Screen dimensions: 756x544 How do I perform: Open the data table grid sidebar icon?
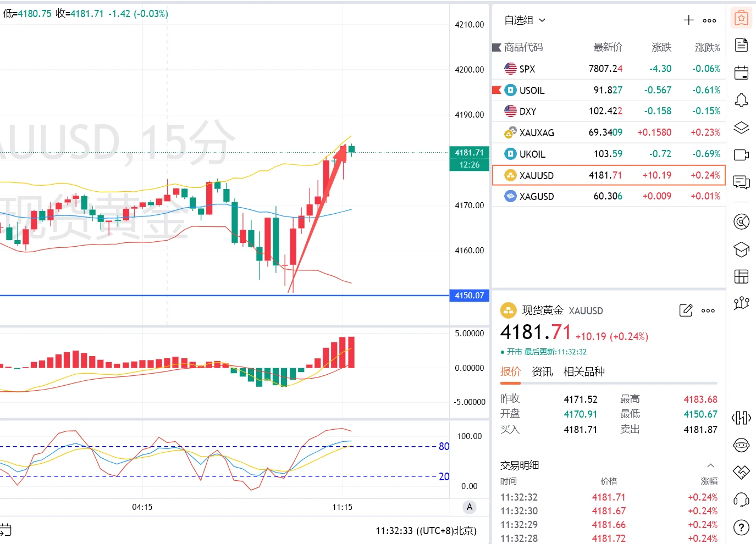pyautogui.click(x=741, y=276)
